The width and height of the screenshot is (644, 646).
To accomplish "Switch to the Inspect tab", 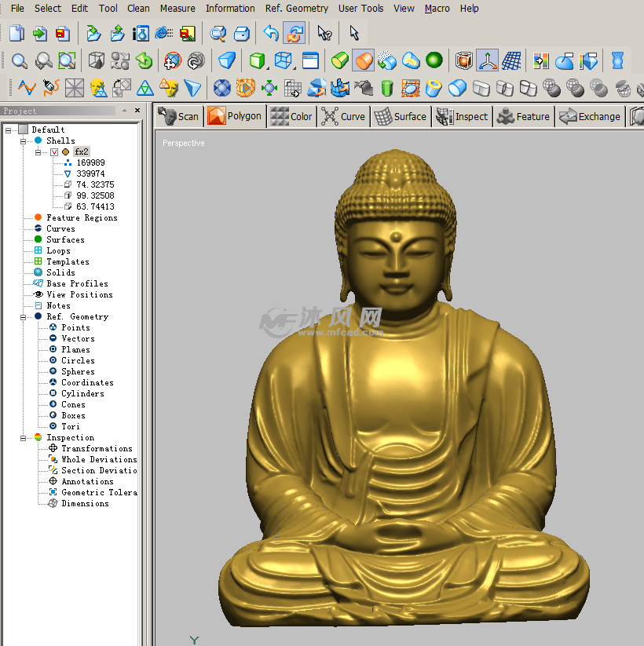I will [463, 116].
